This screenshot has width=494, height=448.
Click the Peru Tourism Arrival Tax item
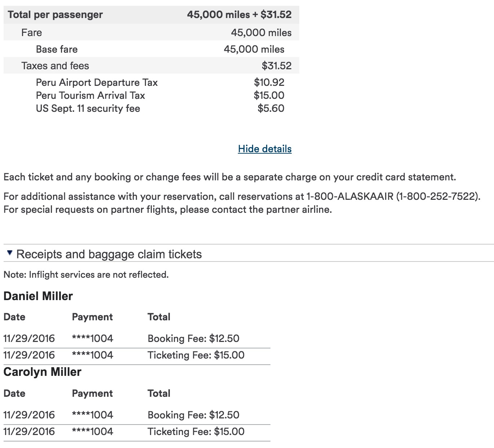(x=90, y=96)
